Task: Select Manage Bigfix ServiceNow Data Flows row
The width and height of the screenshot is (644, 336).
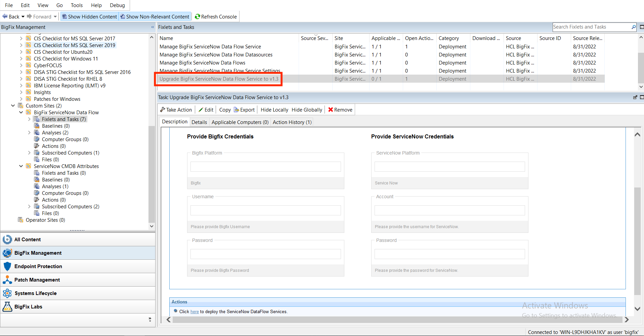Action: 381,63
